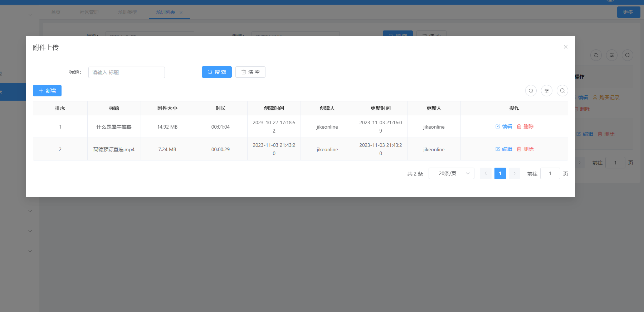
Task: Toggle search bar with magnifier icon in dialog
Action: point(562,91)
